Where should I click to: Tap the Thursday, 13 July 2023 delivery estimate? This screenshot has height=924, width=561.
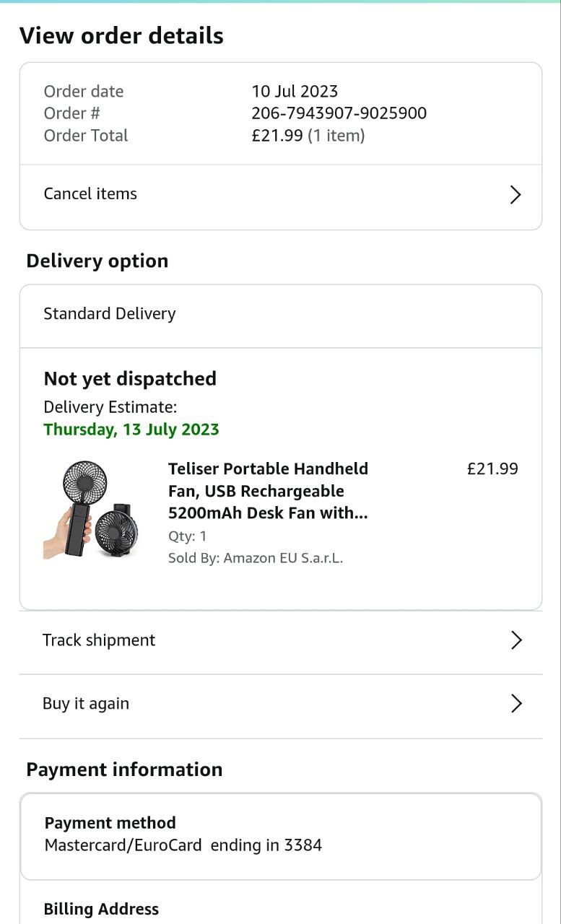tap(131, 430)
